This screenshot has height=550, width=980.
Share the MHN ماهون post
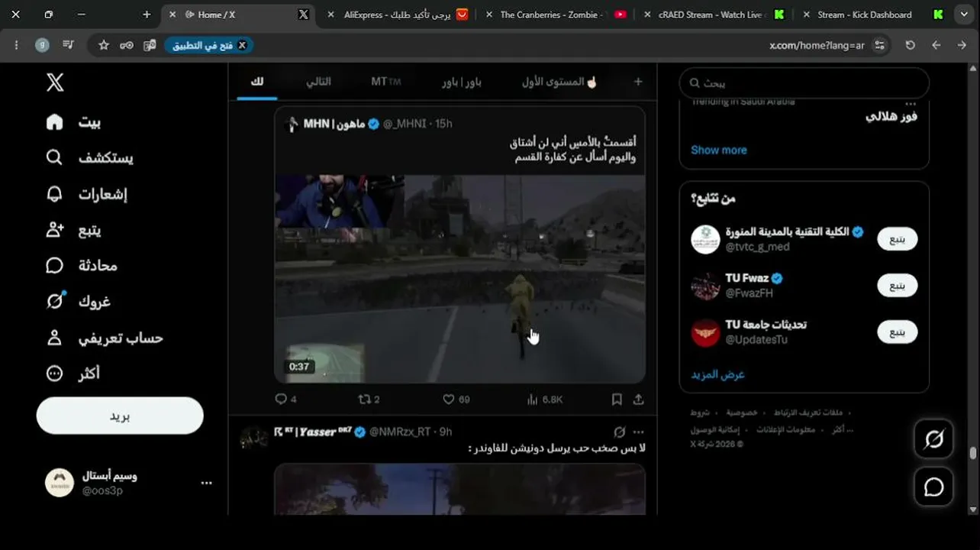pos(639,399)
